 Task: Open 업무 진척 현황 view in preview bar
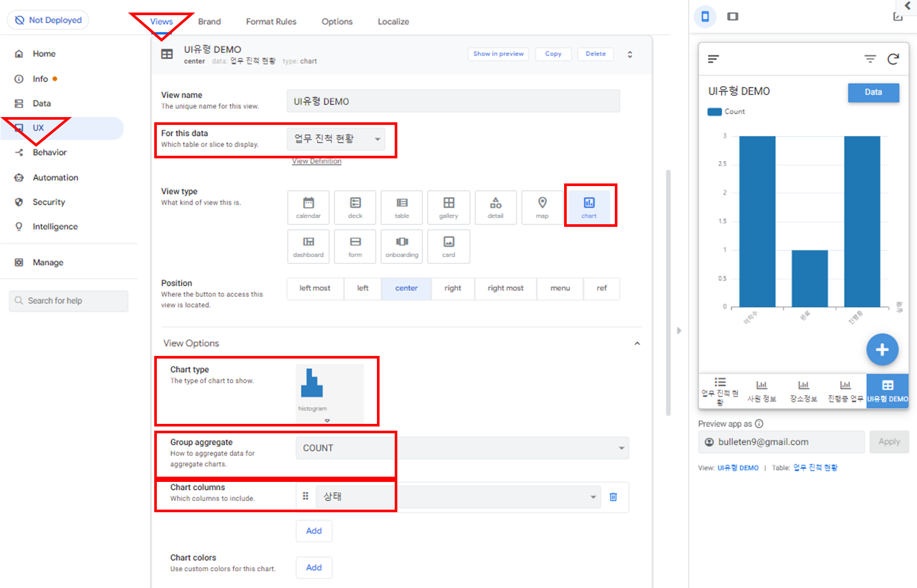(720, 391)
